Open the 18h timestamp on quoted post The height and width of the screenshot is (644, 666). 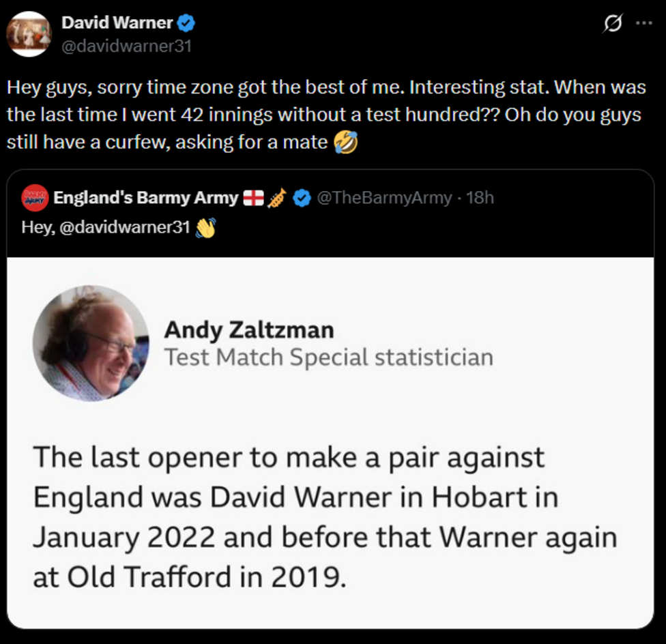click(x=480, y=198)
